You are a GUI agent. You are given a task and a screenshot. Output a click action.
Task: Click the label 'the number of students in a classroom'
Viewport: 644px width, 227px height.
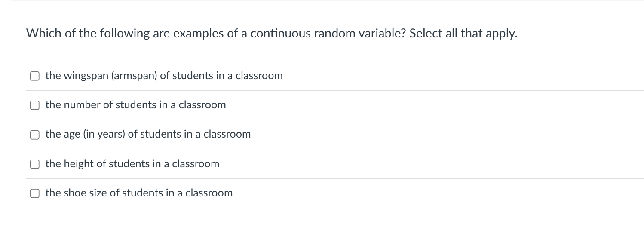pos(135,105)
